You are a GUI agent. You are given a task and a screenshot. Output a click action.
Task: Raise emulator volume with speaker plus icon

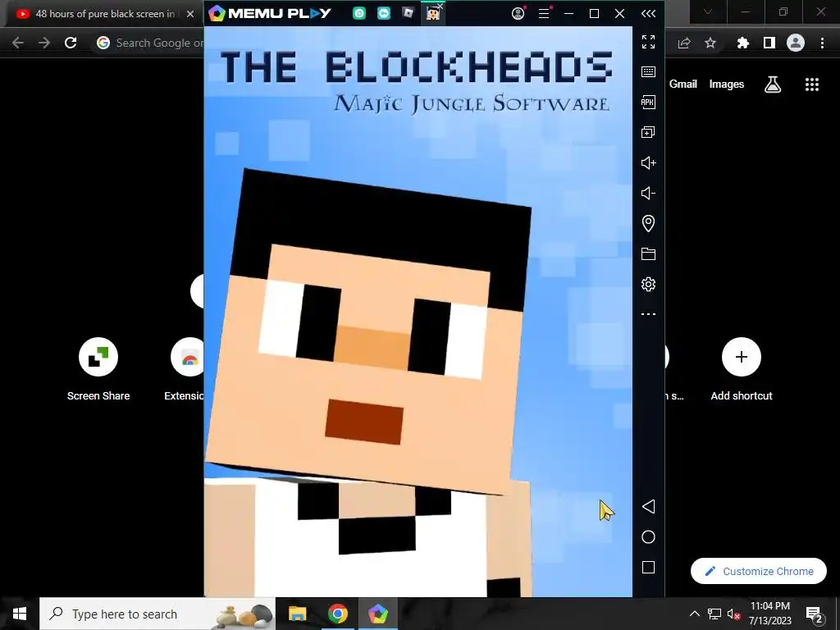coord(648,163)
